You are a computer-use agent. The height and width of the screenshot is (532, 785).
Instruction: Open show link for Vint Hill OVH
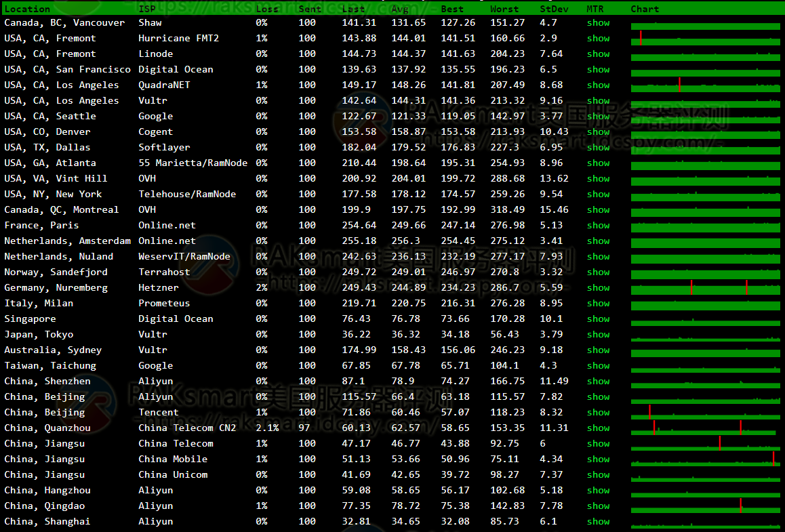coord(599,179)
